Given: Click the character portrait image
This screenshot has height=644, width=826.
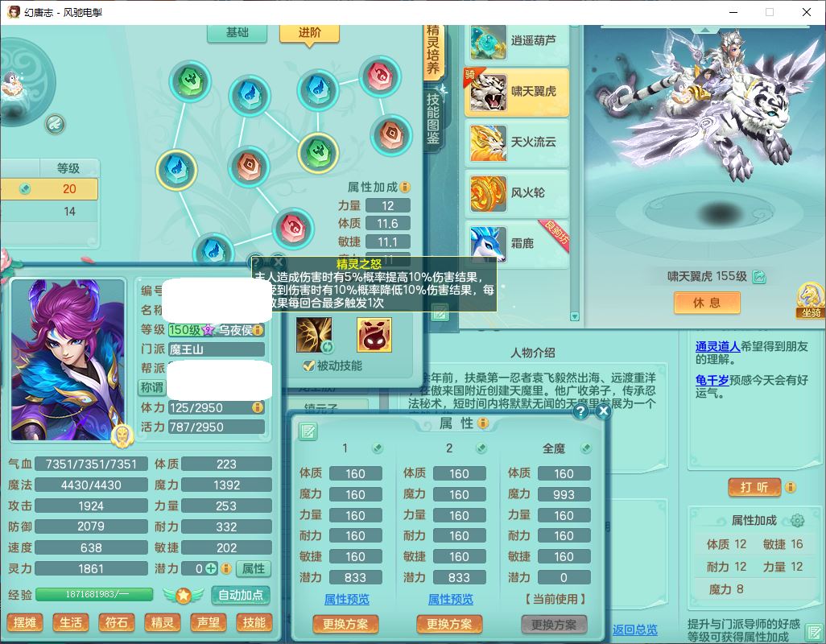Looking at the screenshot, I should (68, 360).
